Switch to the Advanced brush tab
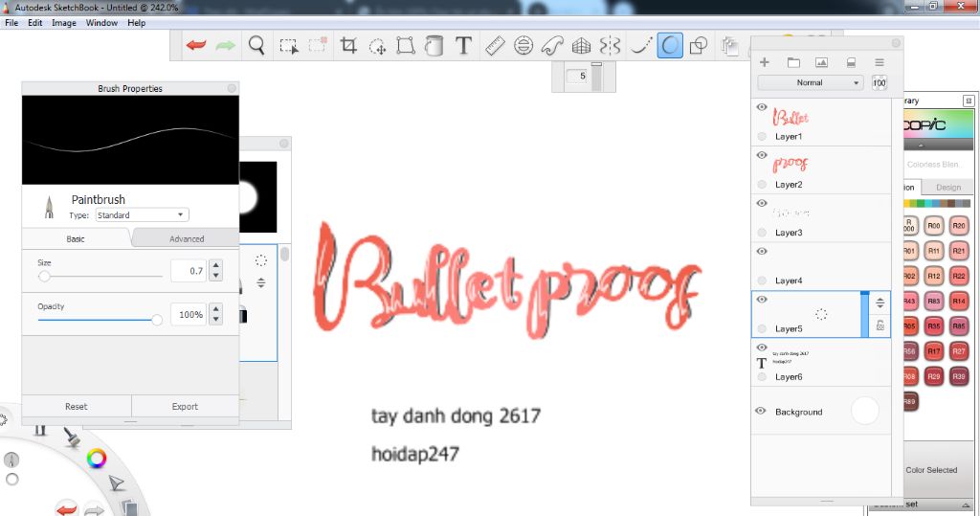Viewport: 980px width, 516px height. tap(187, 239)
